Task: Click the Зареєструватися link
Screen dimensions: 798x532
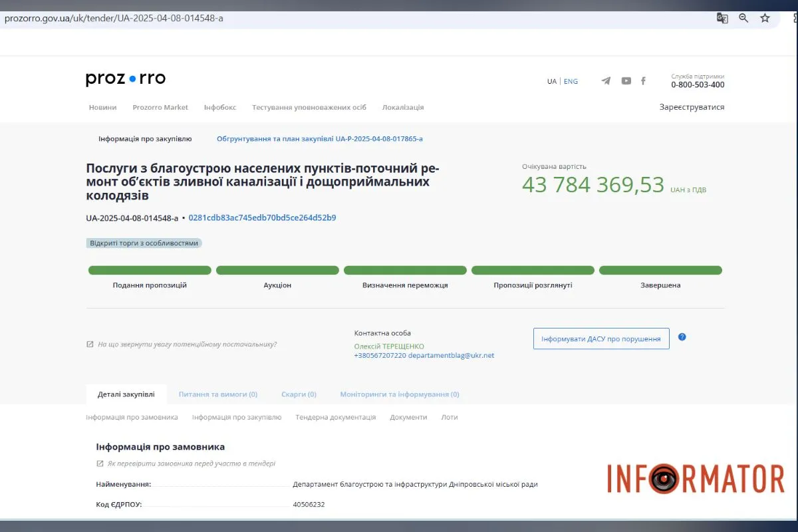Action: pyautogui.click(x=692, y=107)
